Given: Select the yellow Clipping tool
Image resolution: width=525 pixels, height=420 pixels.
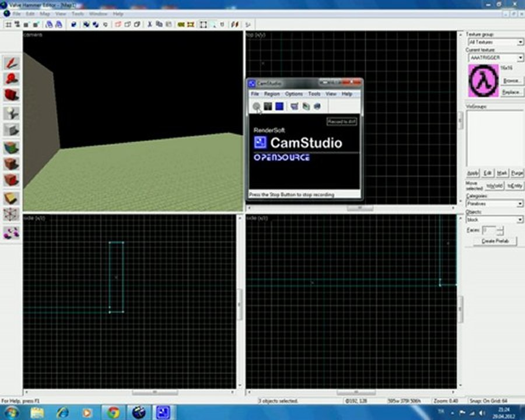Looking at the screenshot, I should click(11, 198).
